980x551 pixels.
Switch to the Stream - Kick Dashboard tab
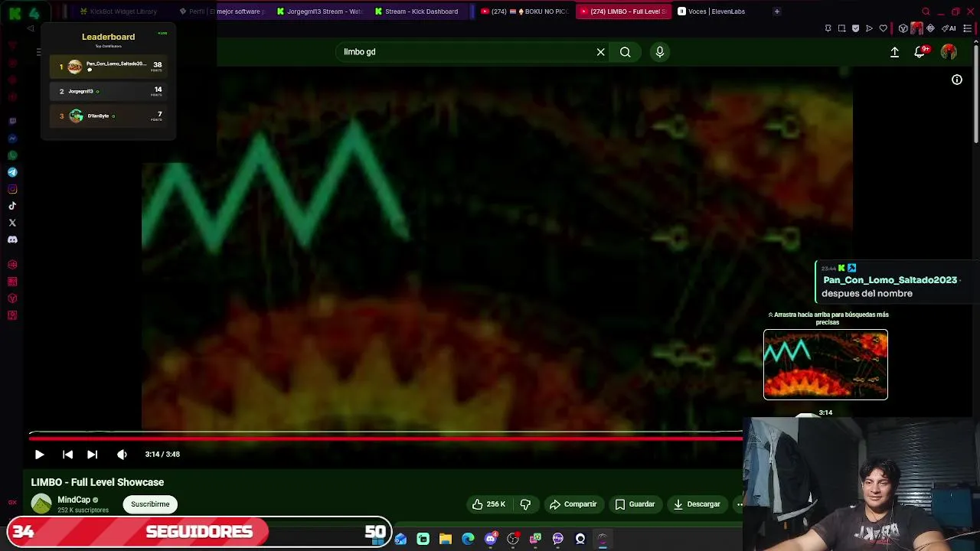417,11
